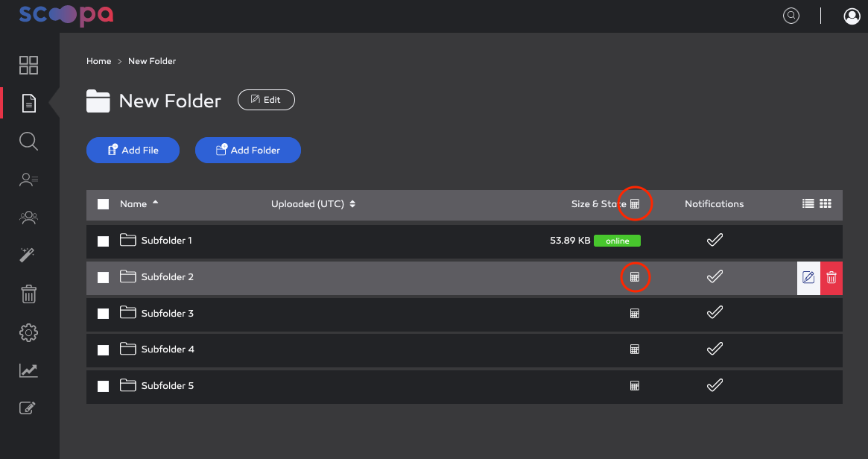Switch to grid view
Viewport: 868px width, 459px height.
[826, 203]
